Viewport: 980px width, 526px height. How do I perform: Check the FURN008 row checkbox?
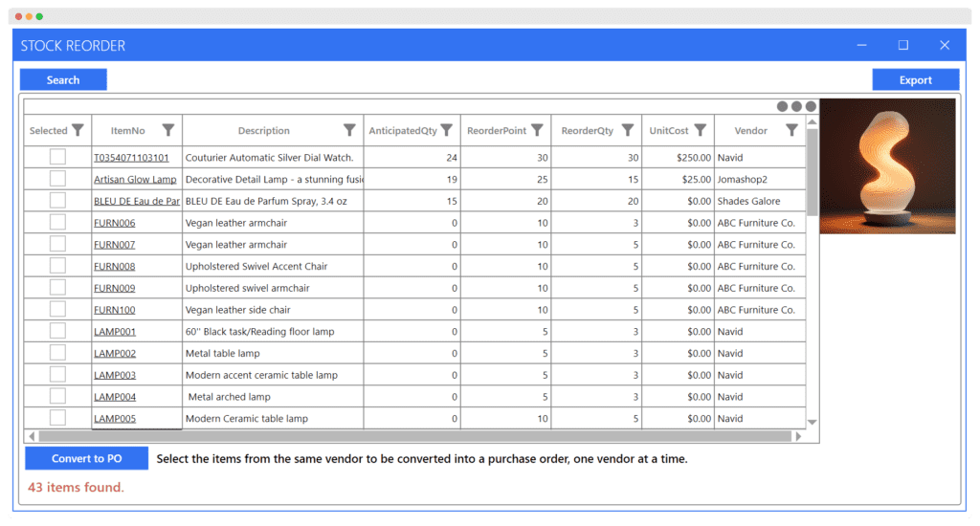pyautogui.click(x=57, y=266)
